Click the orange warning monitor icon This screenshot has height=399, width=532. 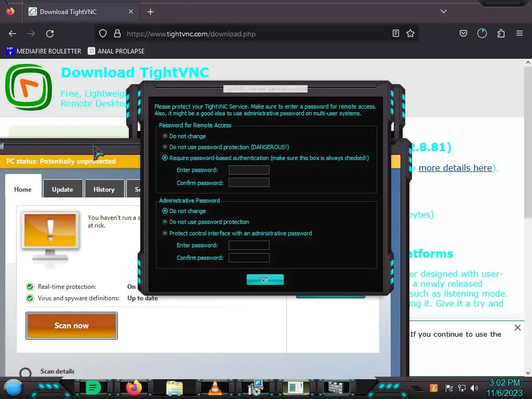click(50, 236)
